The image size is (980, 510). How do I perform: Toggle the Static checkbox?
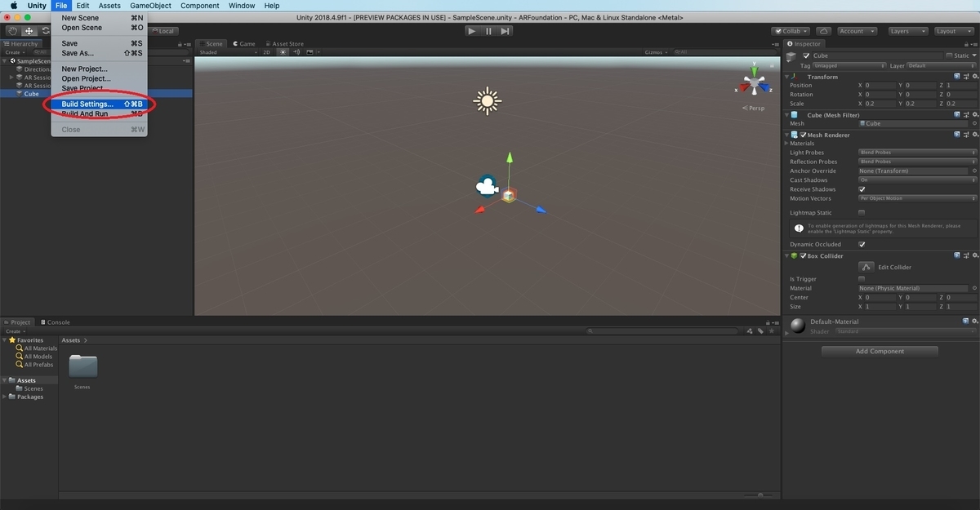(x=949, y=55)
